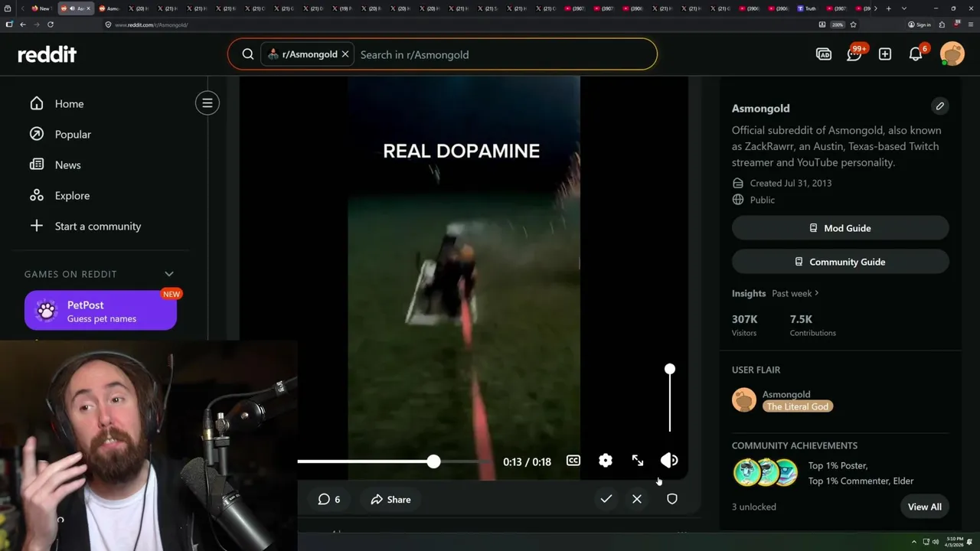The height and width of the screenshot is (551, 980).
Task: View All community achievements
Action: (x=925, y=507)
